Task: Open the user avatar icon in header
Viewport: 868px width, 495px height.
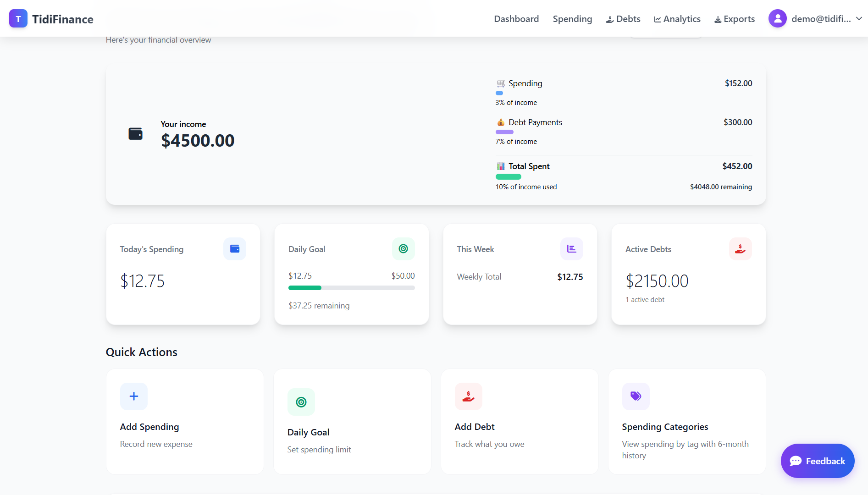Action: (x=778, y=19)
